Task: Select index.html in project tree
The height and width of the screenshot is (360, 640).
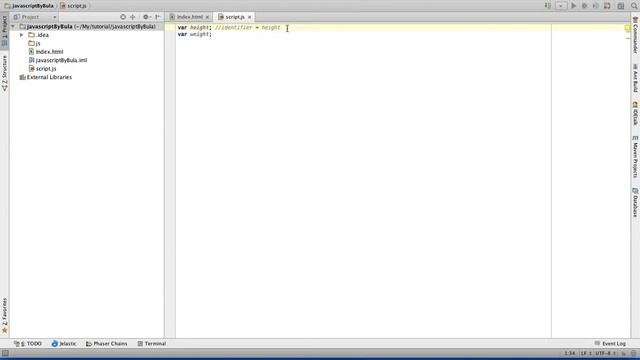Action: (46, 52)
